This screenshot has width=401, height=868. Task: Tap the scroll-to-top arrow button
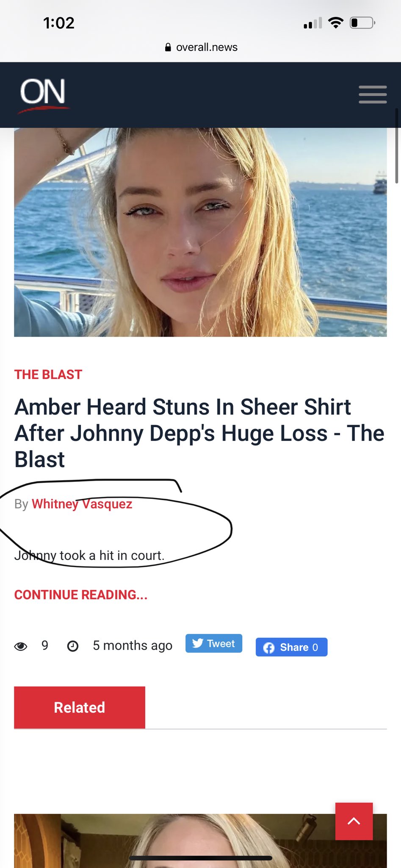pos(354,821)
